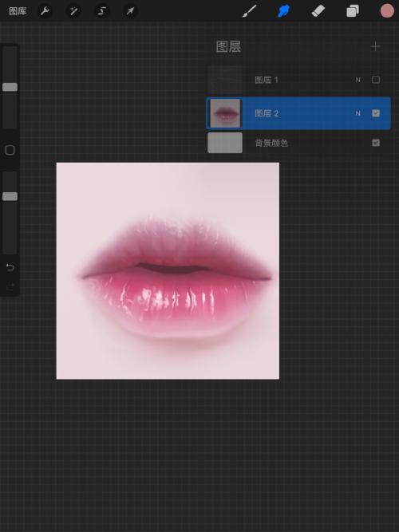Open the pink active color swatch
This screenshot has height=532, width=399.
(387, 11)
